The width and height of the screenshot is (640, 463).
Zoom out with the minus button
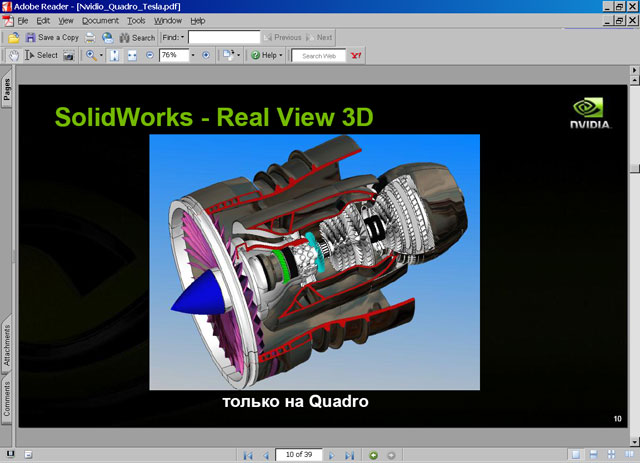pos(150,55)
